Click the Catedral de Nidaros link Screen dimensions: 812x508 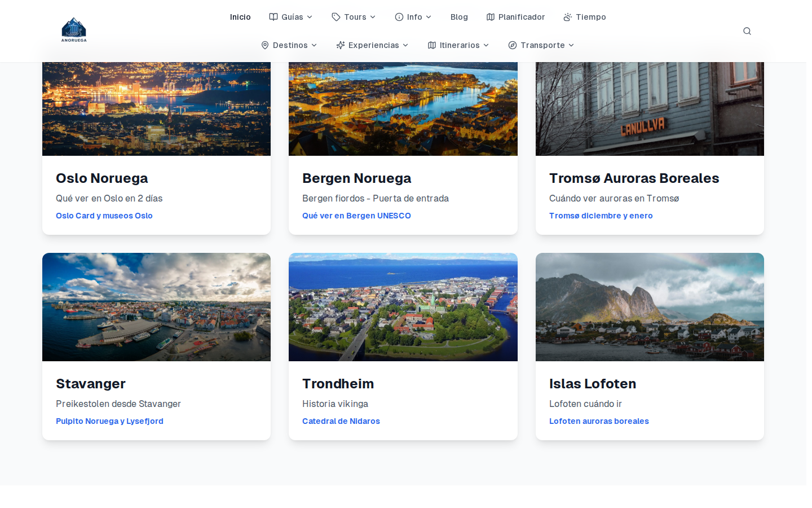click(341, 421)
